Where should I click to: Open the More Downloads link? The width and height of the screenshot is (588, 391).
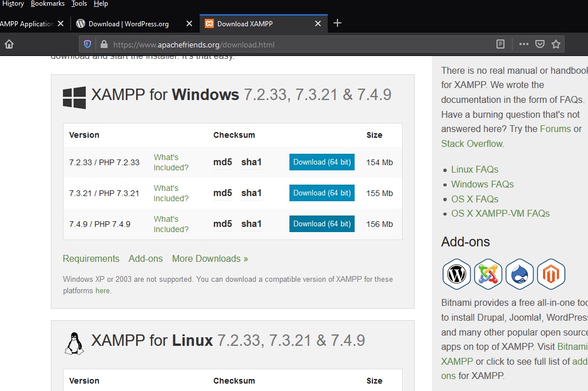point(210,259)
